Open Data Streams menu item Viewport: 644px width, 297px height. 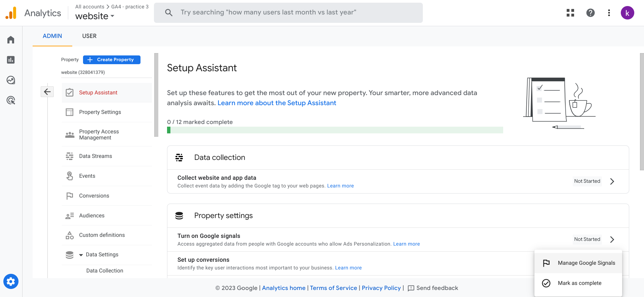coord(107,156)
